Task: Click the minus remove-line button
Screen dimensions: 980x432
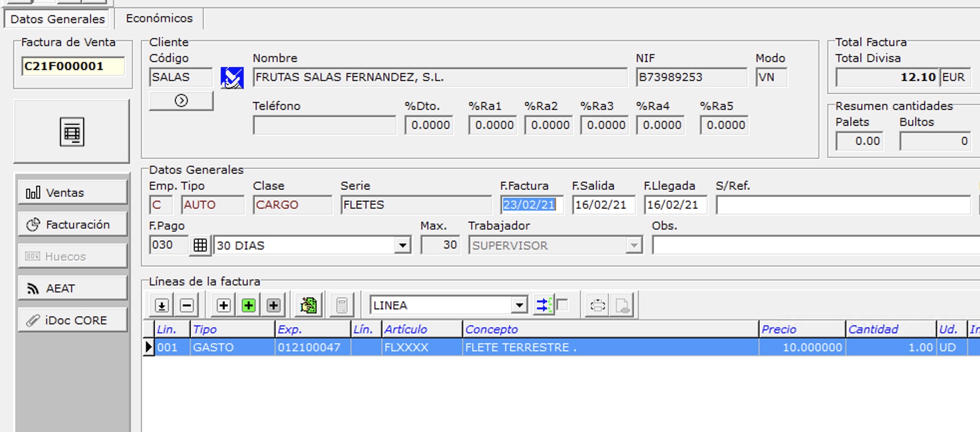Action: point(187,305)
